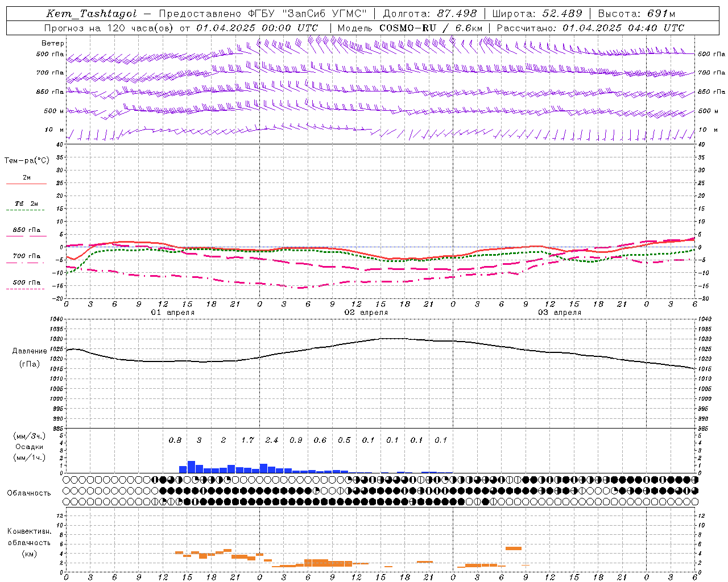728x582 pixels.
Task: Select the latitude value "Широта: 52.489"
Action: (x=537, y=14)
